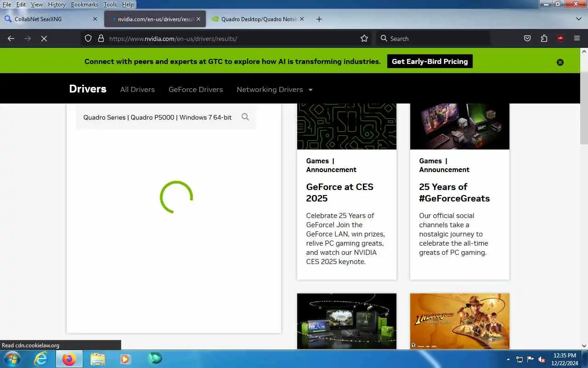The height and width of the screenshot is (368, 588).
Task: Open the Pocket save icon
Action: click(527, 39)
